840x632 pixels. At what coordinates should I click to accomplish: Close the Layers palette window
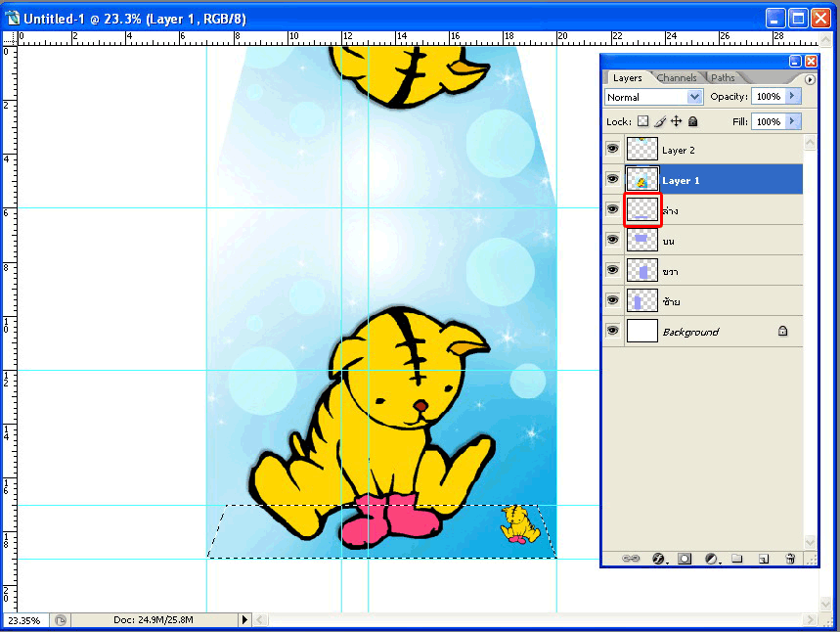811,62
